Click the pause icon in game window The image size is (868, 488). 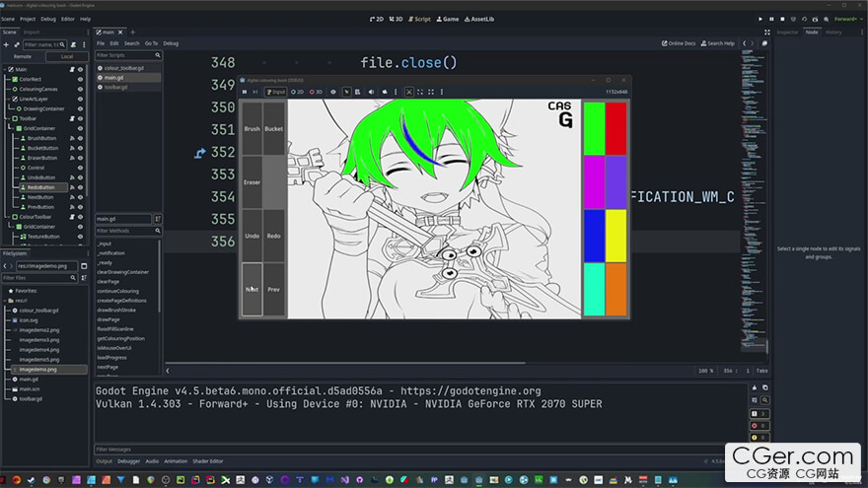[x=246, y=92]
